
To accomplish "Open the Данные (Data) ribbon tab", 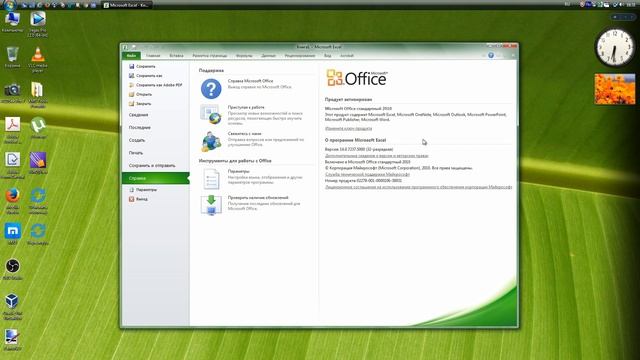I will tap(269, 56).
